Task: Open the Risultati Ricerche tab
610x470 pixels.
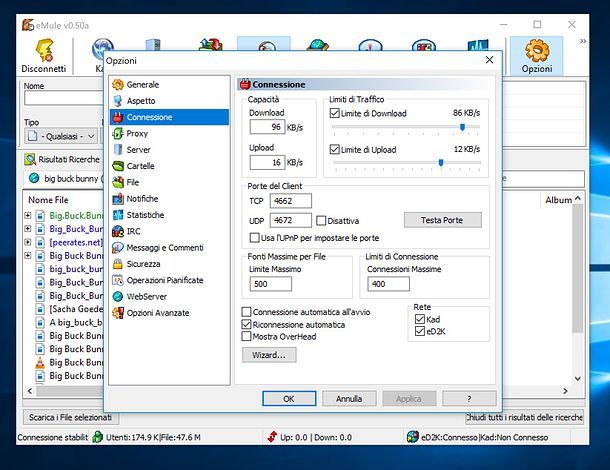Action: [x=62, y=159]
